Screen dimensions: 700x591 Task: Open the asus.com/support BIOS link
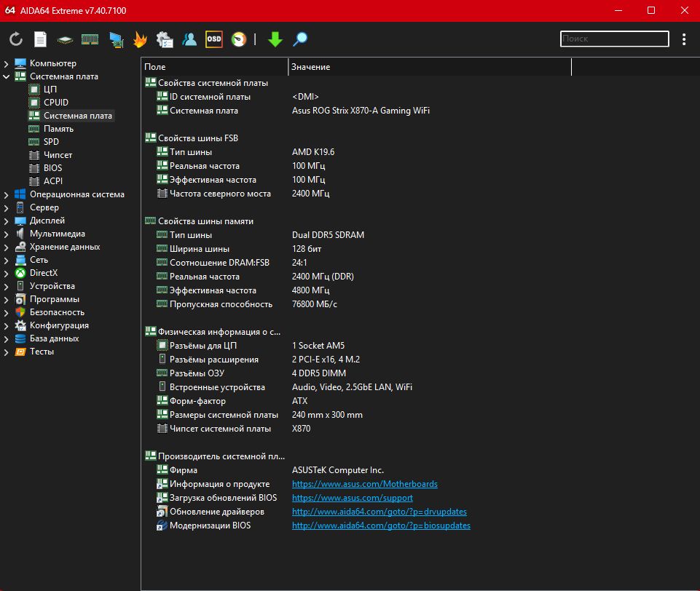tap(353, 498)
